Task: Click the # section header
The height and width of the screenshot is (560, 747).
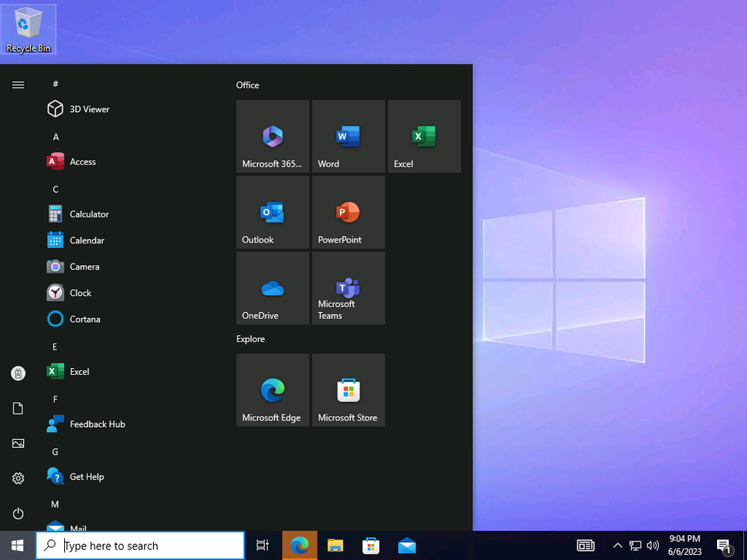Action: (56, 84)
